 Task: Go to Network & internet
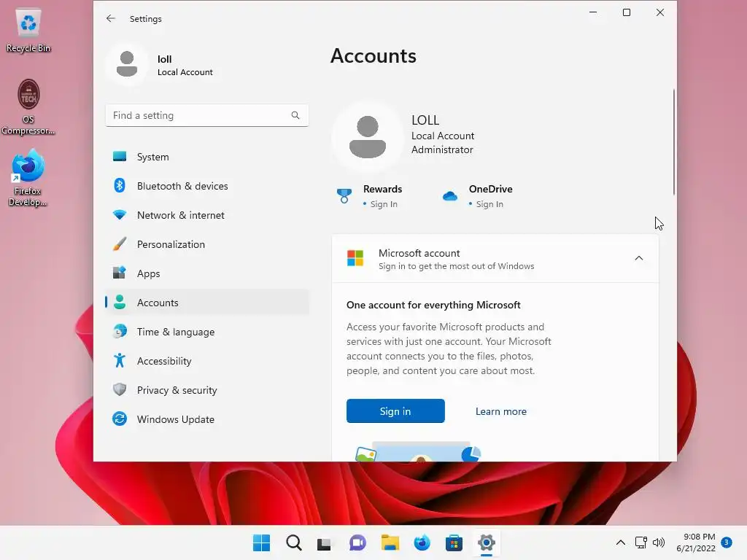[206, 215]
